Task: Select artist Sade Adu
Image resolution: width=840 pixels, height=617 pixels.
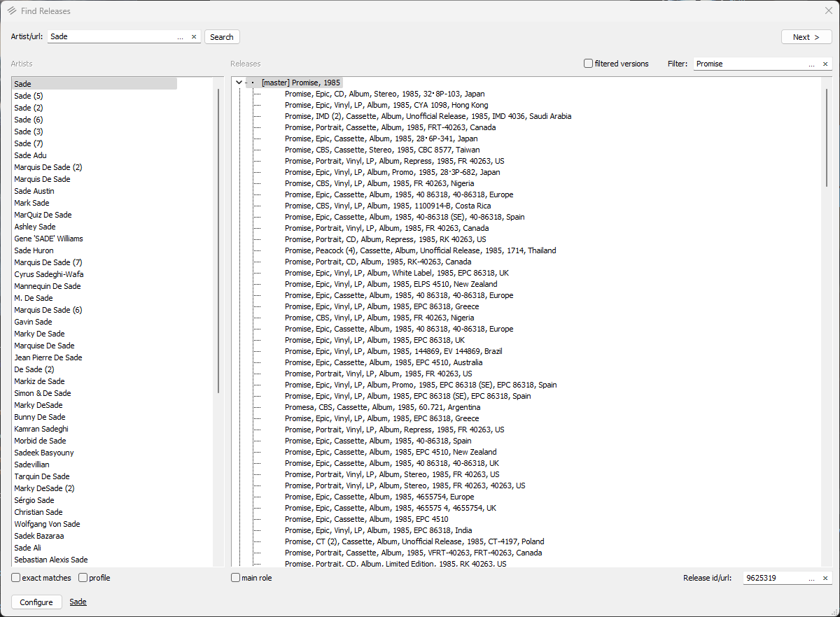Action: 31,155
